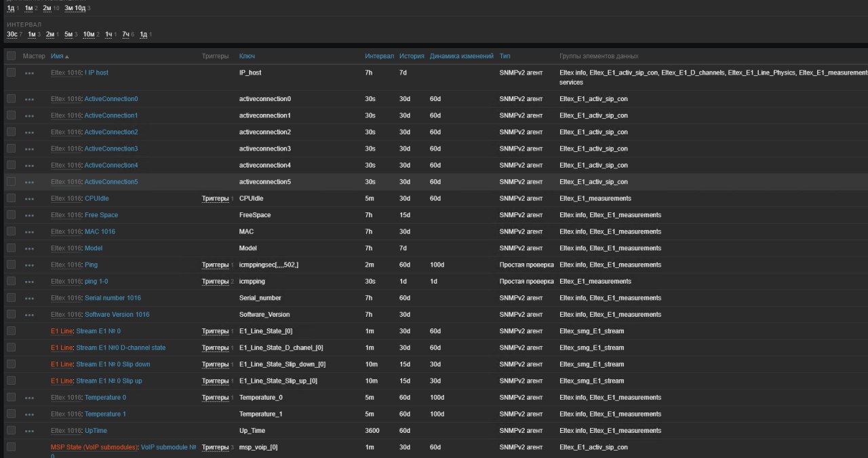Tick the select-all checkbox in table header
Image resolution: width=868 pixels, height=458 pixels.
click(x=11, y=56)
